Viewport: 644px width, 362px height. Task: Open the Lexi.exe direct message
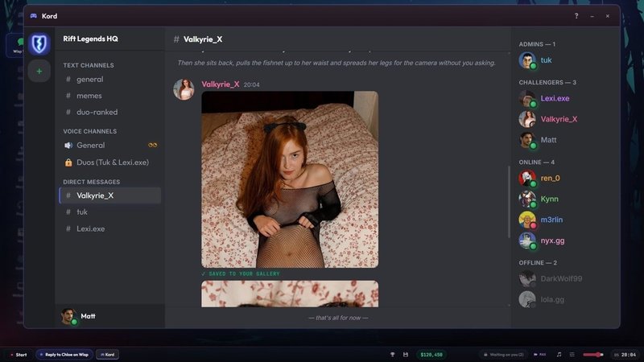coord(110,229)
